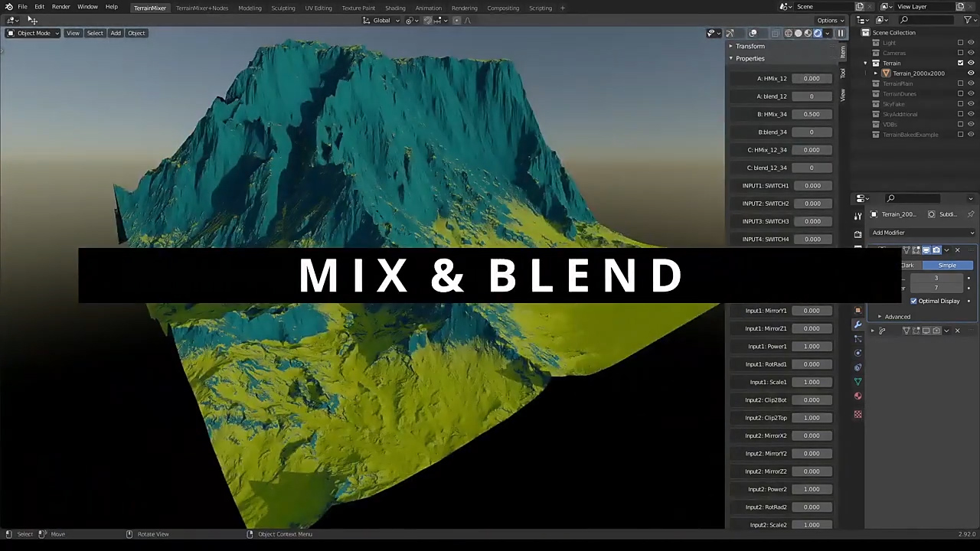Click the Blender logo icon
980x551 pixels.
(8, 7)
